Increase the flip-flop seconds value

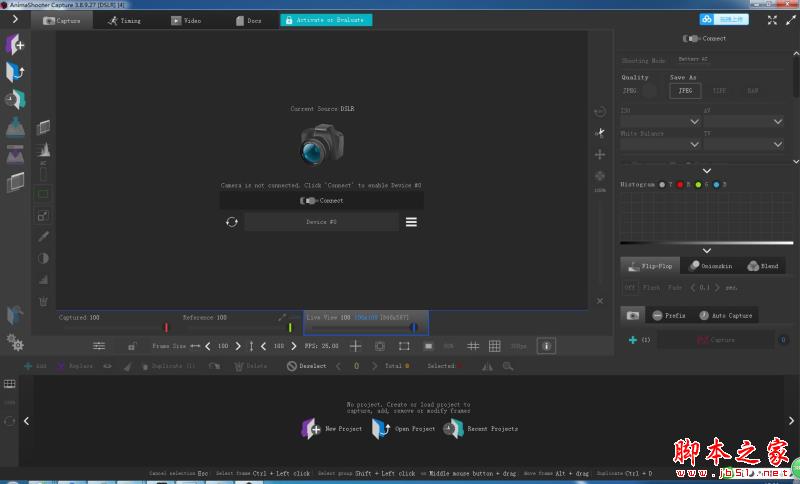[717, 288]
